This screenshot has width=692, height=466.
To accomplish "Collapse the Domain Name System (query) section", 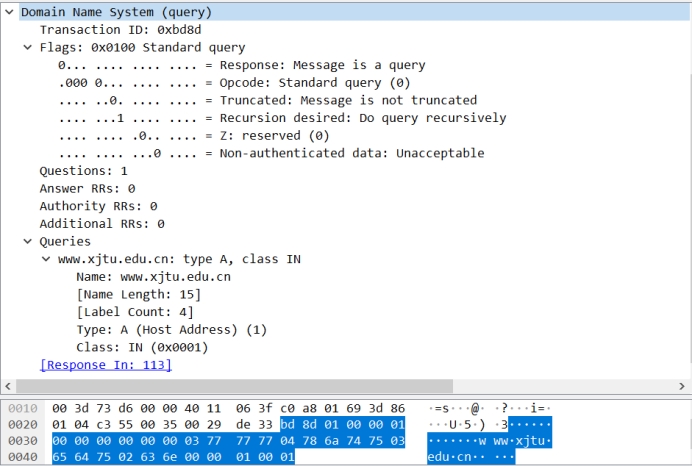I will [x=10, y=13].
